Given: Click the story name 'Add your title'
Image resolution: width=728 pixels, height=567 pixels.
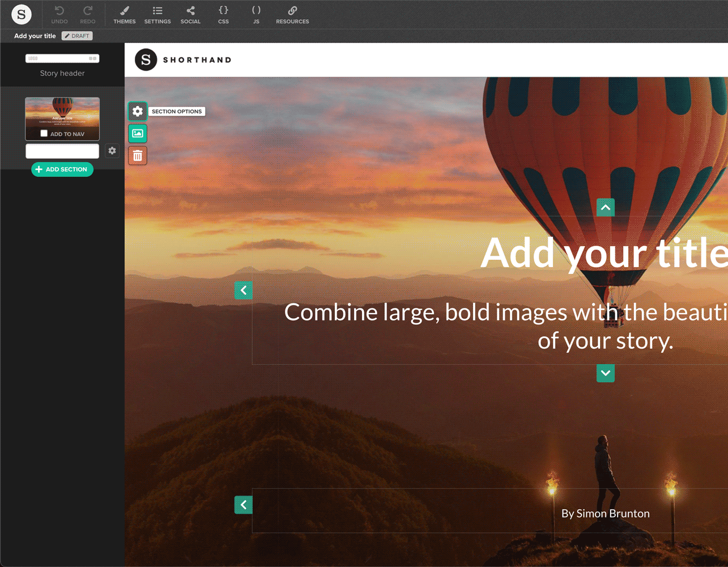Looking at the screenshot, I should [x=35, y=36].
